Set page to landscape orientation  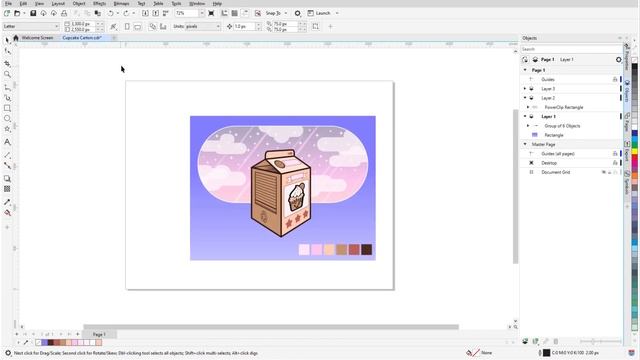pyautogui.click(x=138, y=27)
